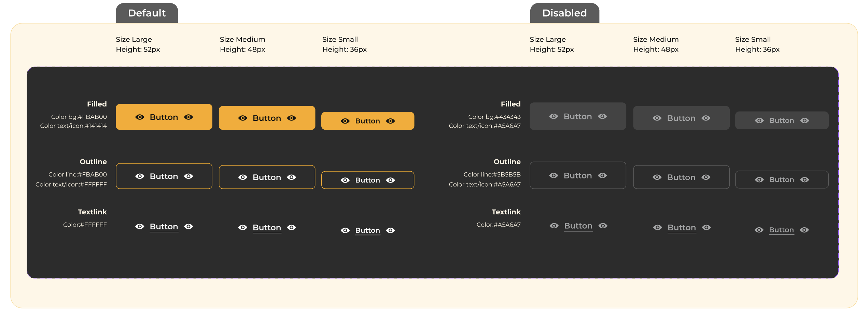
Task: Click right eye icon in Default small Filled button
Action: click(391, 121)
